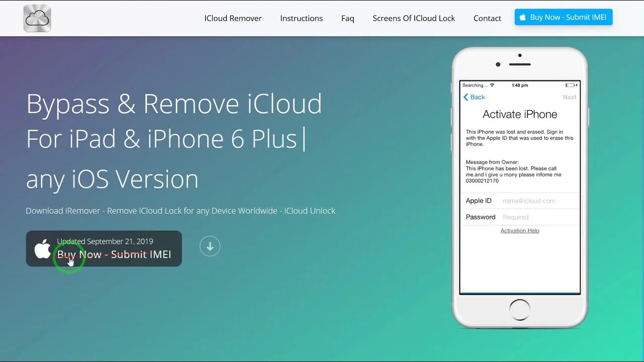Click the Apple icon on the header Buy Now button
644x362 pixels.
522,17
